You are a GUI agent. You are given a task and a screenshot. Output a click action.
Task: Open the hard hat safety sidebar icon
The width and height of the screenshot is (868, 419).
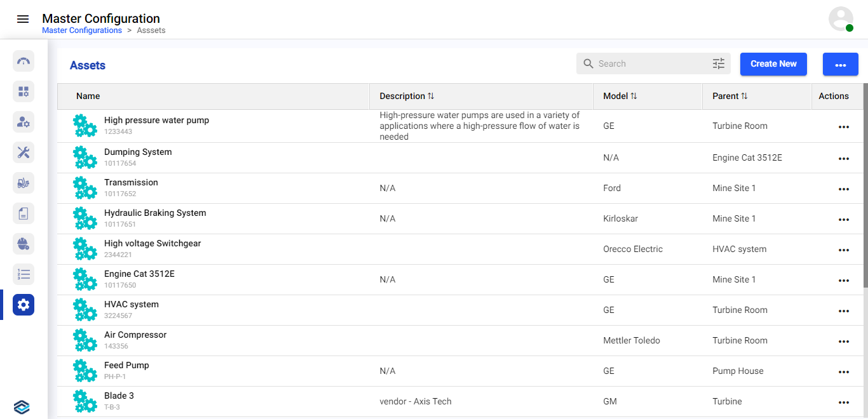click(24, 244)
